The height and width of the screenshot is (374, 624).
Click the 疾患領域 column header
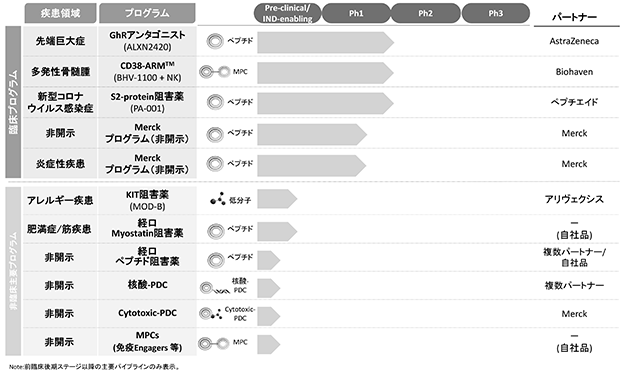(x=60, y=13)
